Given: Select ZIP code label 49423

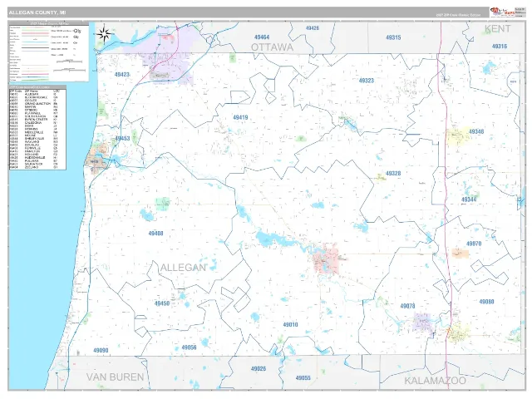Looking at the screenshot, I should pyautogui.click(x=122, y=74).
